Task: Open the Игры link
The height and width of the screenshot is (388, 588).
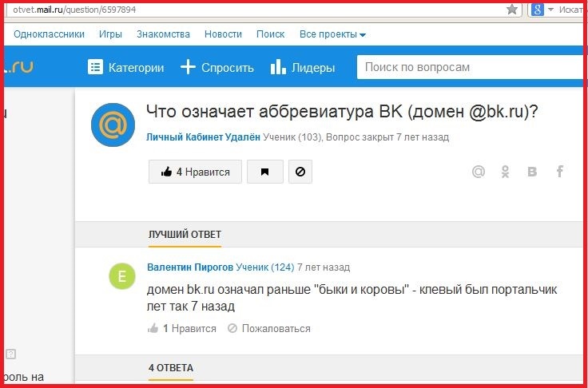Action: coord(110,34)
